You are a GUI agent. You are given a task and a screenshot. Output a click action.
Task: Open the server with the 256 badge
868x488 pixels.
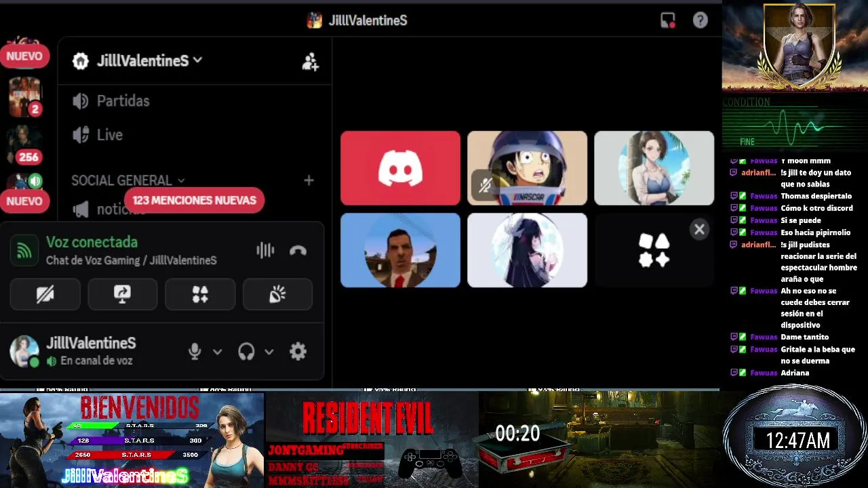pyautogui.click(x=24, y=144)
